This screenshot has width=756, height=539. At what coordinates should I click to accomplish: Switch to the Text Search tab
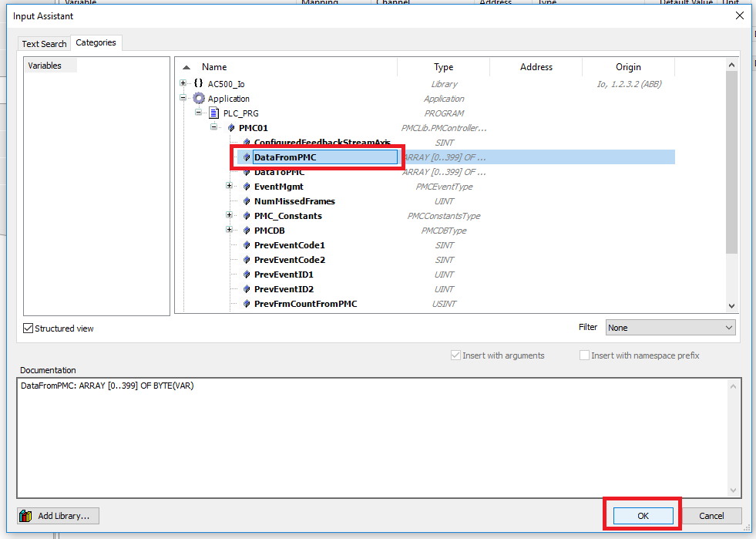click(43, 43)
